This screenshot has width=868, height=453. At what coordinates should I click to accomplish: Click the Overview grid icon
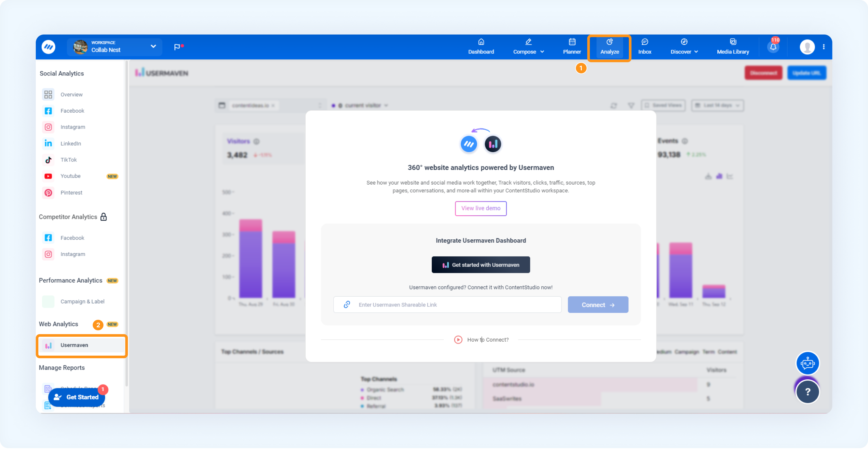point(48,94)
